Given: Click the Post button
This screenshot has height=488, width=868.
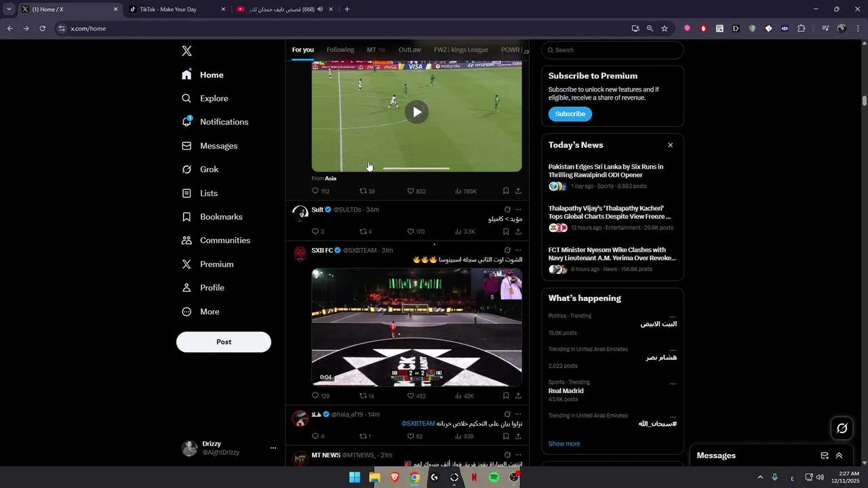Looking at the screenshot, I should tap(224, 342).
